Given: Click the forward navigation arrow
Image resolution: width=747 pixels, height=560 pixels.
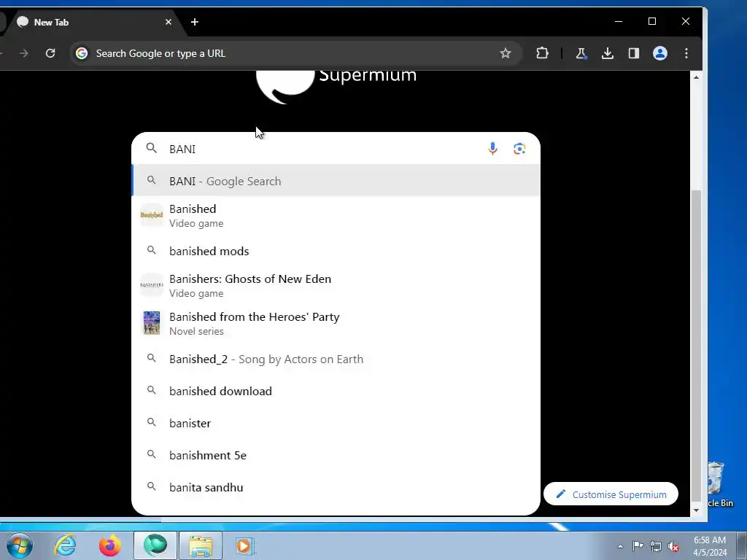Looking at the screenshot, I should (24, 53).
